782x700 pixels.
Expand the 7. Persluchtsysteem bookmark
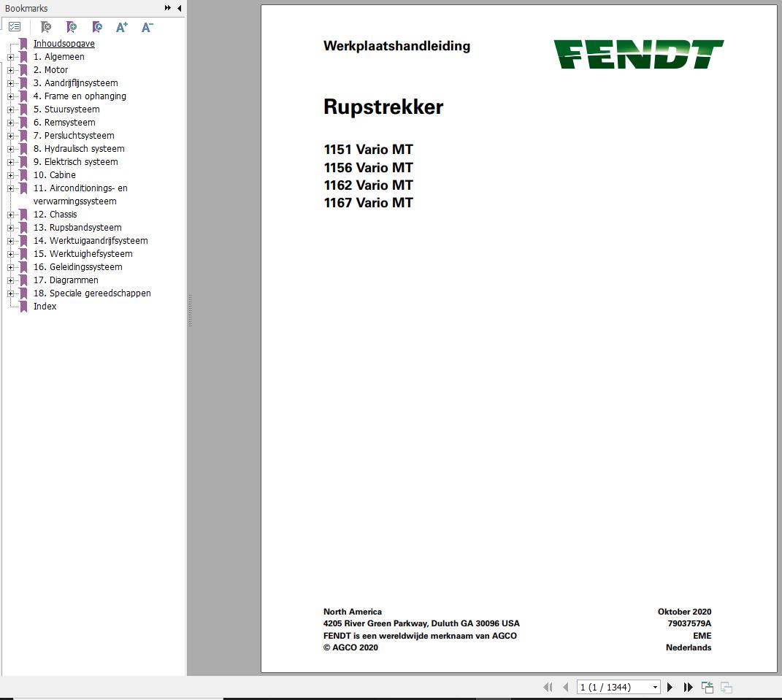pos(10,136)
